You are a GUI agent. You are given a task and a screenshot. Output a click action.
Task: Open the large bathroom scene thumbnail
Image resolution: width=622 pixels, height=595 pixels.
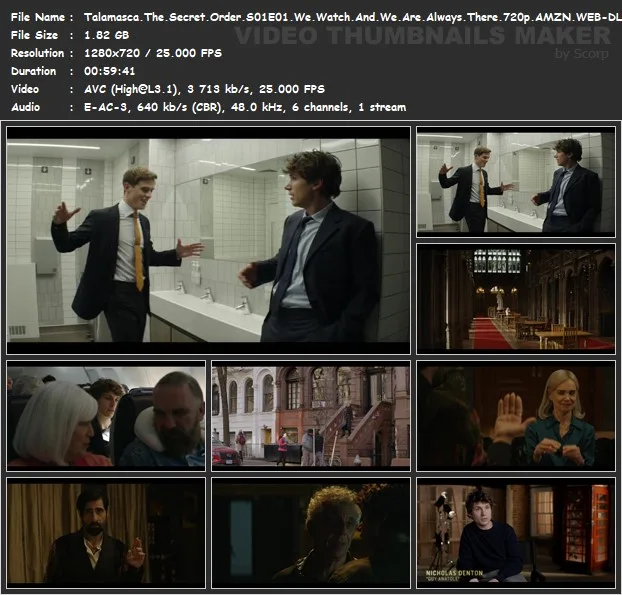pyautogui.click(x=208, y=240)
